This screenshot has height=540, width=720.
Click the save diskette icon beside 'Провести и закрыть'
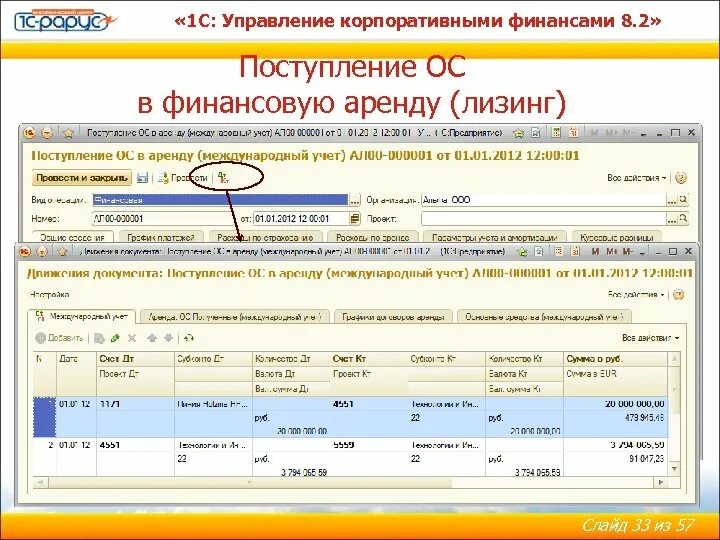pos(142,178)
